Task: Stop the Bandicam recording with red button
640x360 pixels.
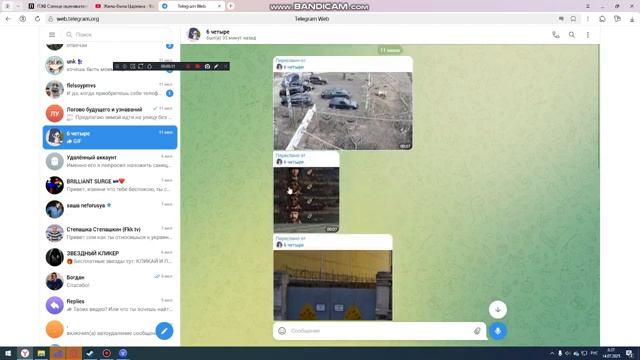Action: (198, 66)
